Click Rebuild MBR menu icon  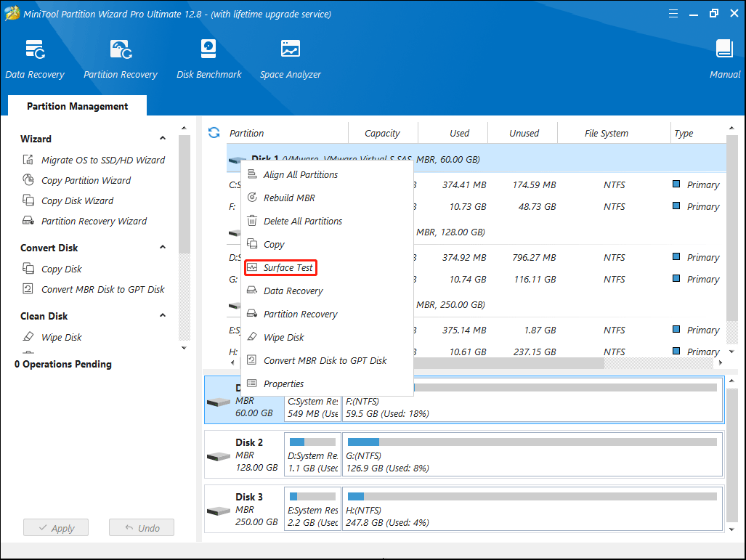252,198
